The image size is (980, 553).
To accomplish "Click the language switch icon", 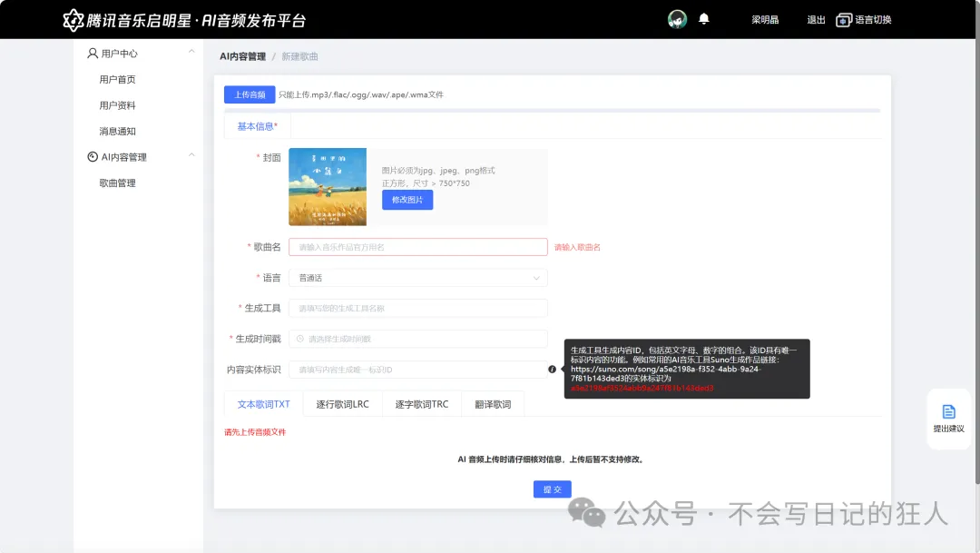I will (844, 20).
